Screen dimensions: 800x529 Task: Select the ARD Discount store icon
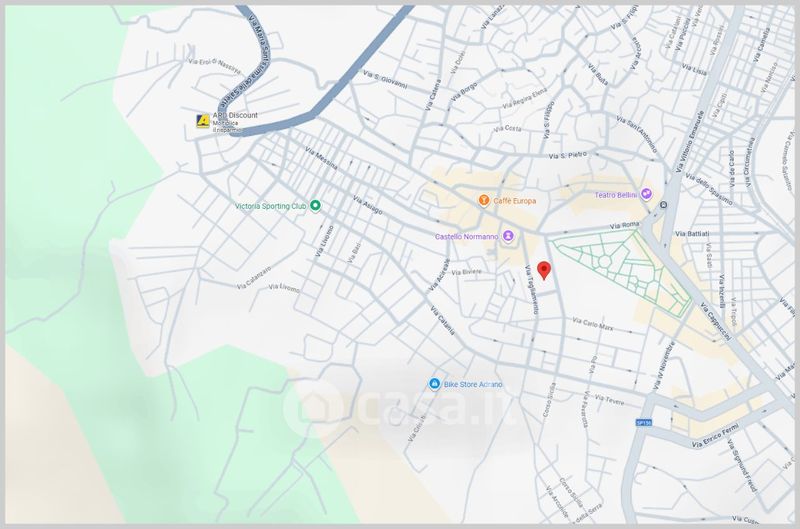[x=203, y=121]
